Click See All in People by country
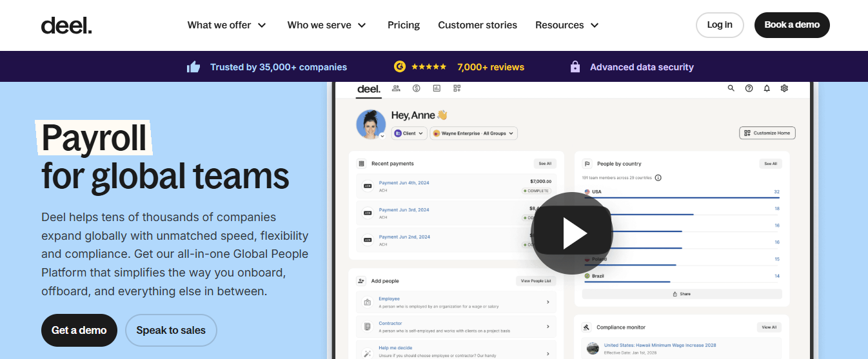This screenshot has height=359, width=868. click(771, 164)
